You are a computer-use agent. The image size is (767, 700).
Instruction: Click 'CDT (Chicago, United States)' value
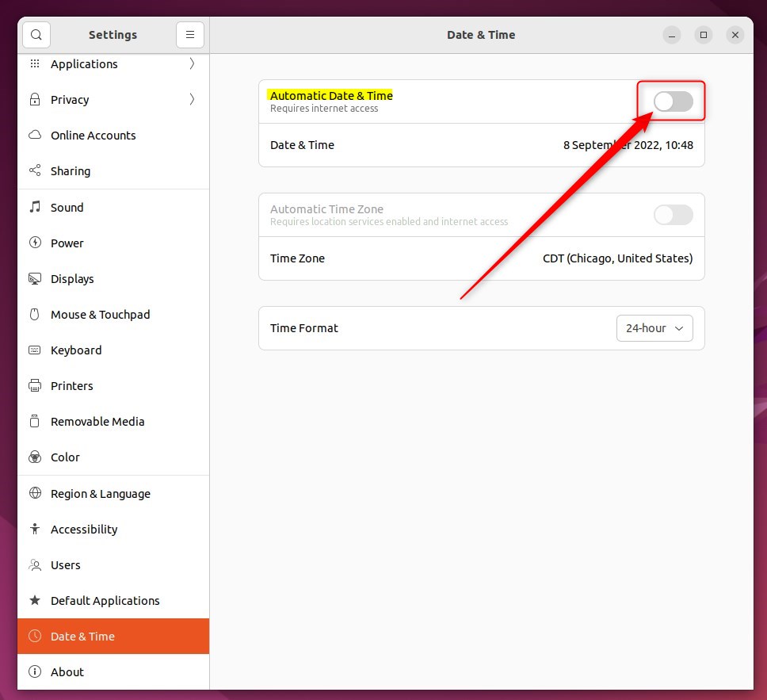[617, 258]
